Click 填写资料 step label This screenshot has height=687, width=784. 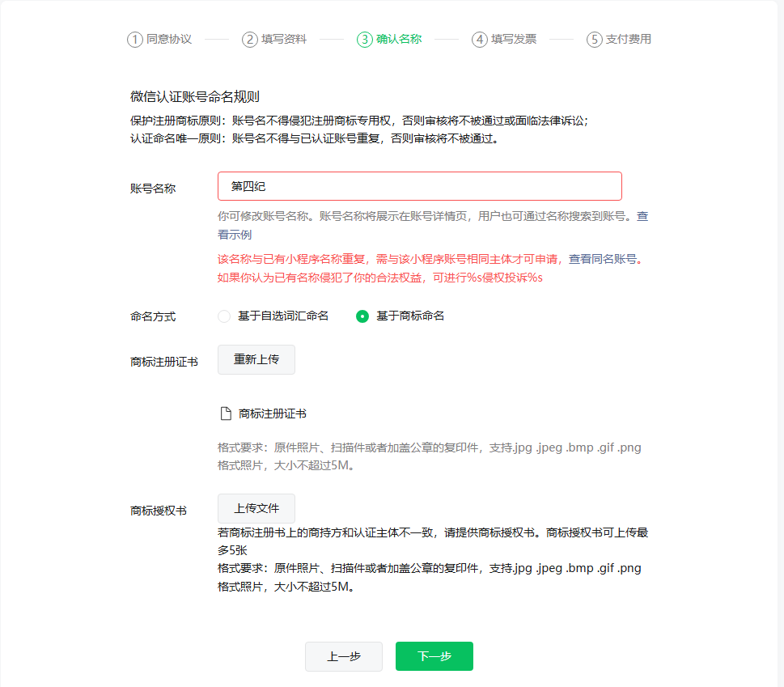click(284, 39)
